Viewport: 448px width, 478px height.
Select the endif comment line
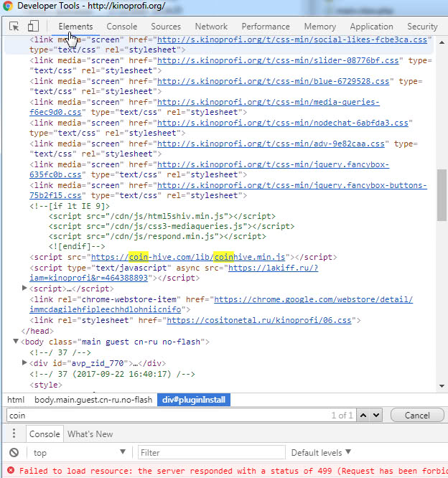point(77,246)
